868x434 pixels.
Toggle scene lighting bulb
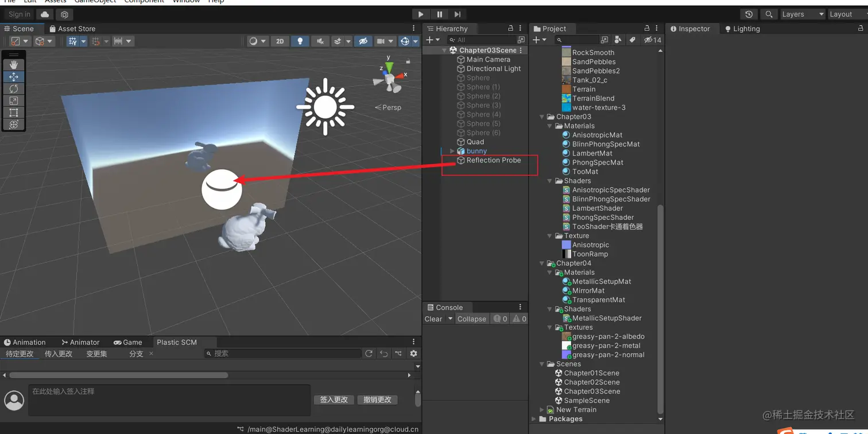point(299,41)
